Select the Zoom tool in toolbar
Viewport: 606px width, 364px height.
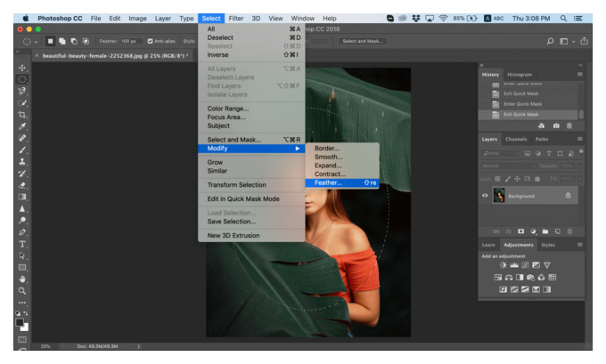click(22, 291)
